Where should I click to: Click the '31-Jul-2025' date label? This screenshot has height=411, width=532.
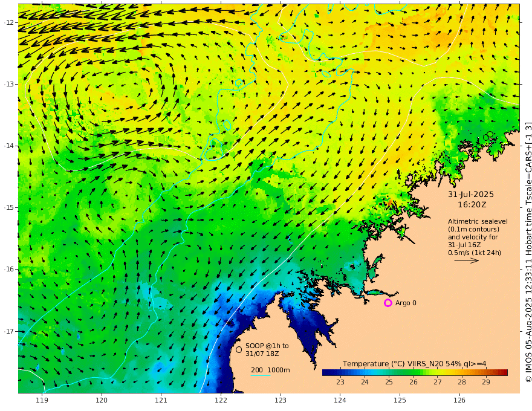471,195
